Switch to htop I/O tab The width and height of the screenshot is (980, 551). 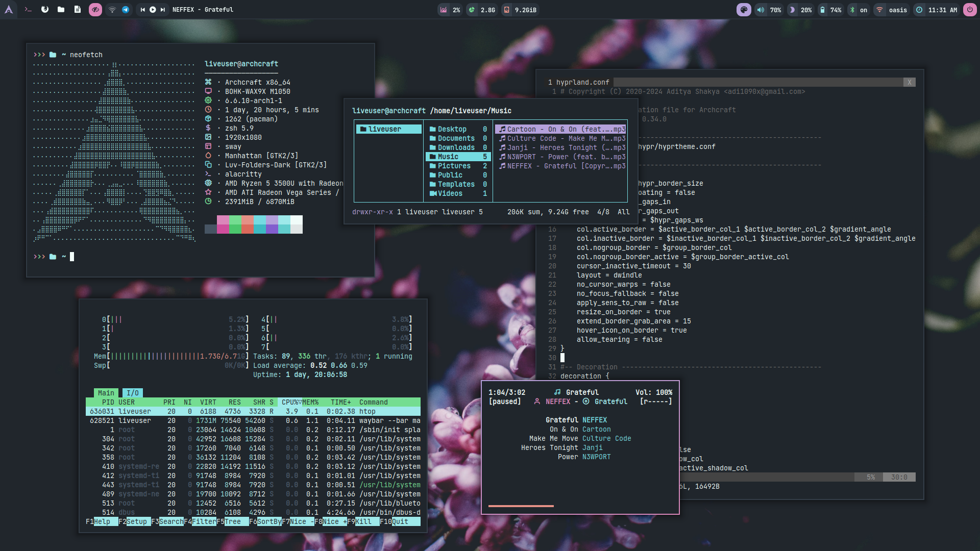point(132,393)
